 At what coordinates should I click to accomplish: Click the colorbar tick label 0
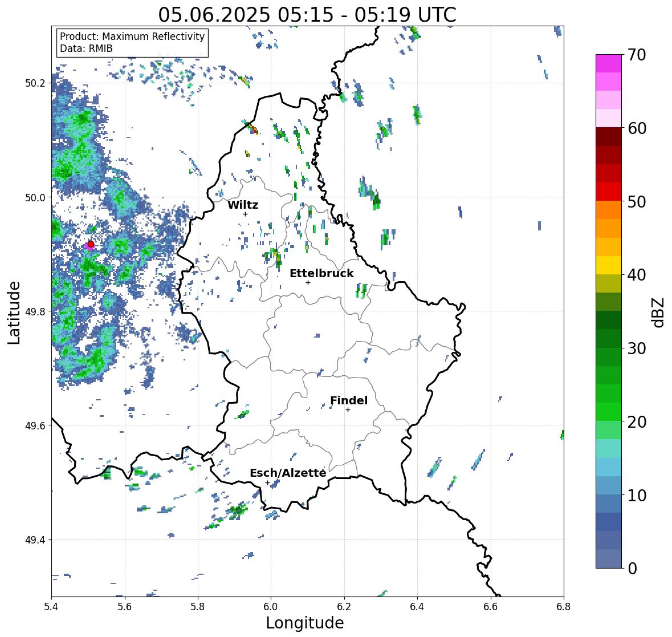pyautogui.click(x=633, y=569)
